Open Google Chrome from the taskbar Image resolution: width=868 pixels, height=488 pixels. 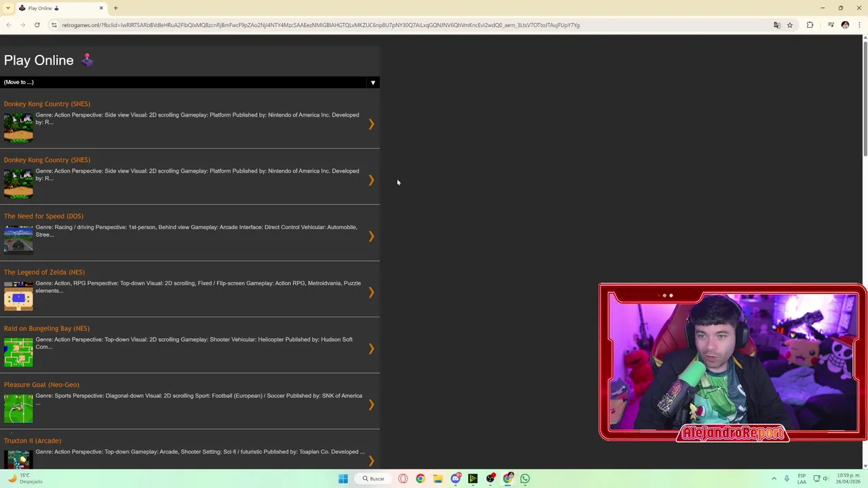[420, 479]
